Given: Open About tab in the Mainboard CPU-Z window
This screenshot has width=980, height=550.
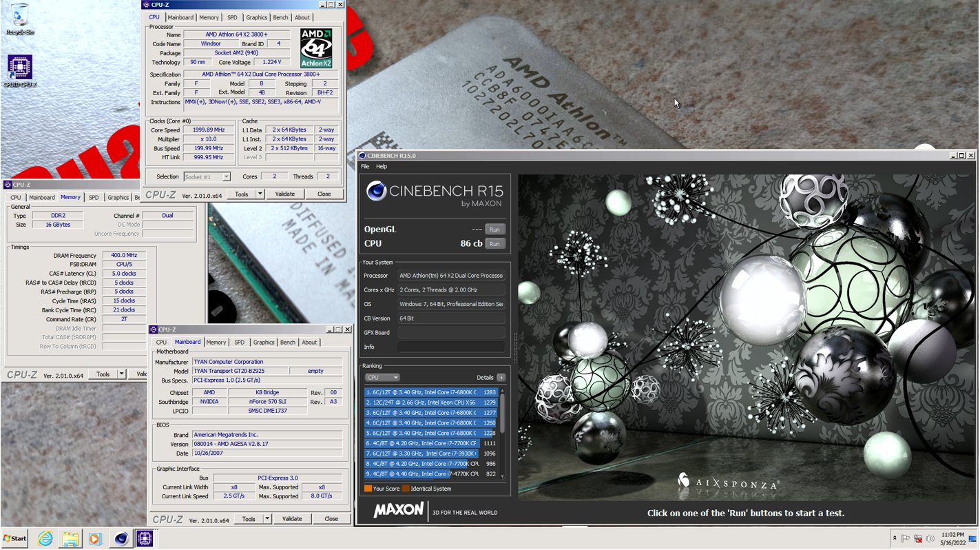Looking at the screenshot, I should point(309,343).
